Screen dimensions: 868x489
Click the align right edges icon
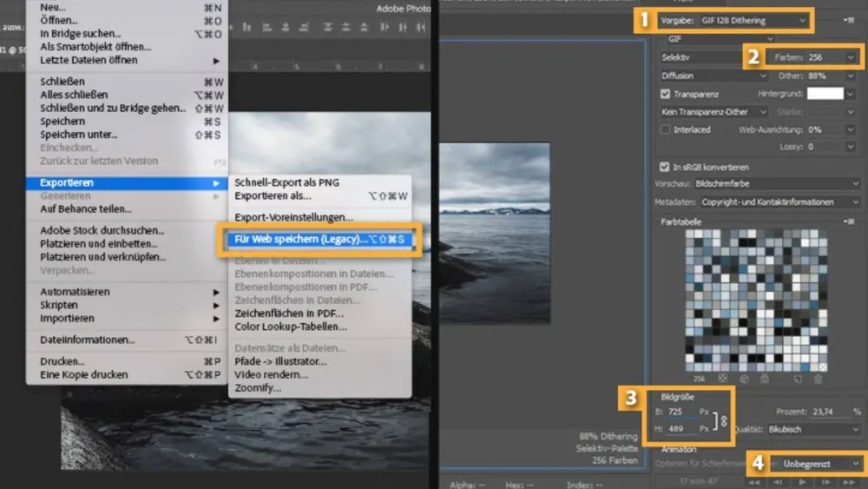(303, 27)
